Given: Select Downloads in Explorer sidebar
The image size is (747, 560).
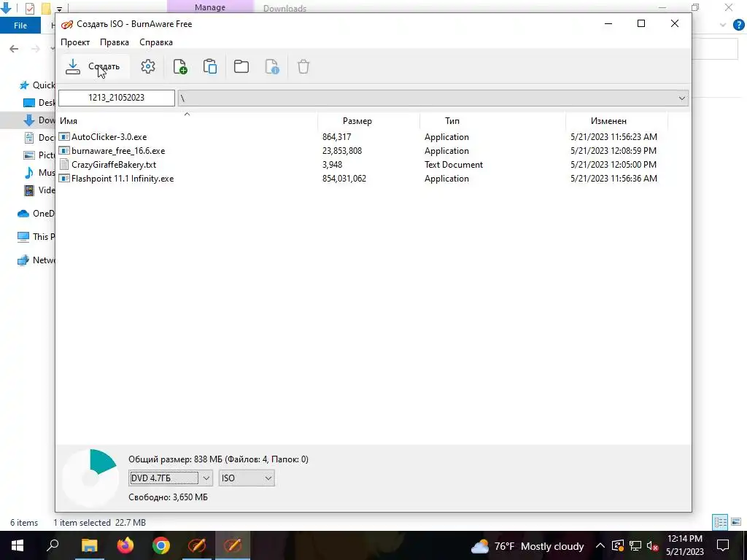Looking at the screenshot, I should pos(39,120).
